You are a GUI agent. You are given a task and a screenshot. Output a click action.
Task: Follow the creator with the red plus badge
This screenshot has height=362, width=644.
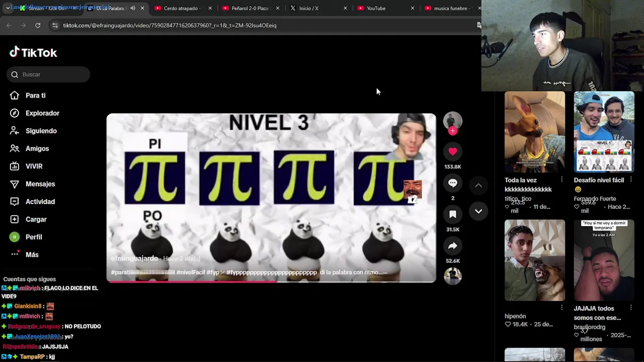pyautogui.click(x=453, y=131)
